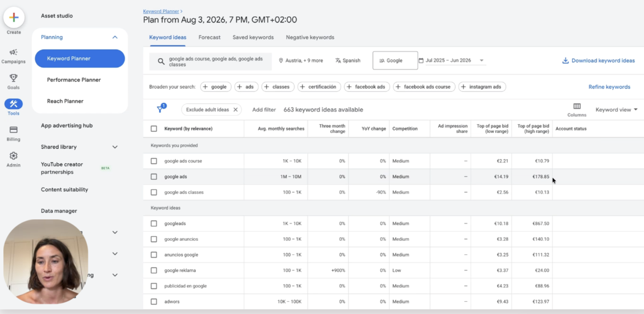Switch to the Negative keywords tab
This screenshot has width=644, height=314.
click(x=310, y=37)
